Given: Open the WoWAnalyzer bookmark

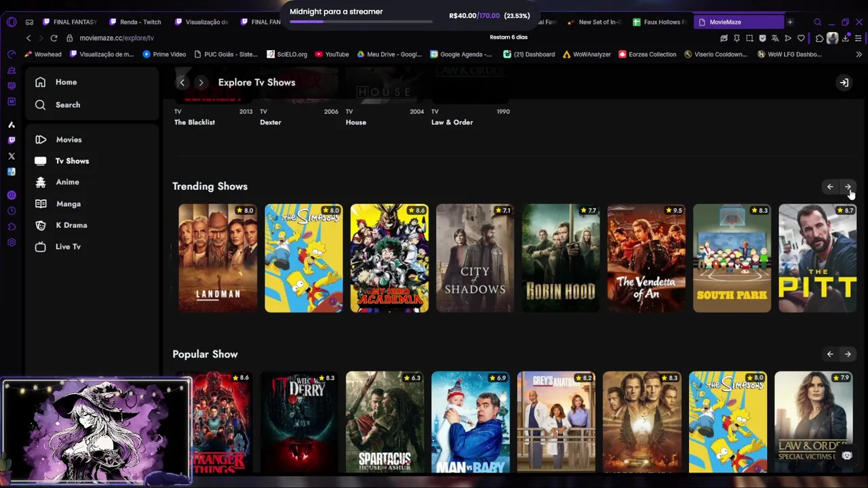Looking at the screenshot, I should pyautogui.click(x=587, y=54).
